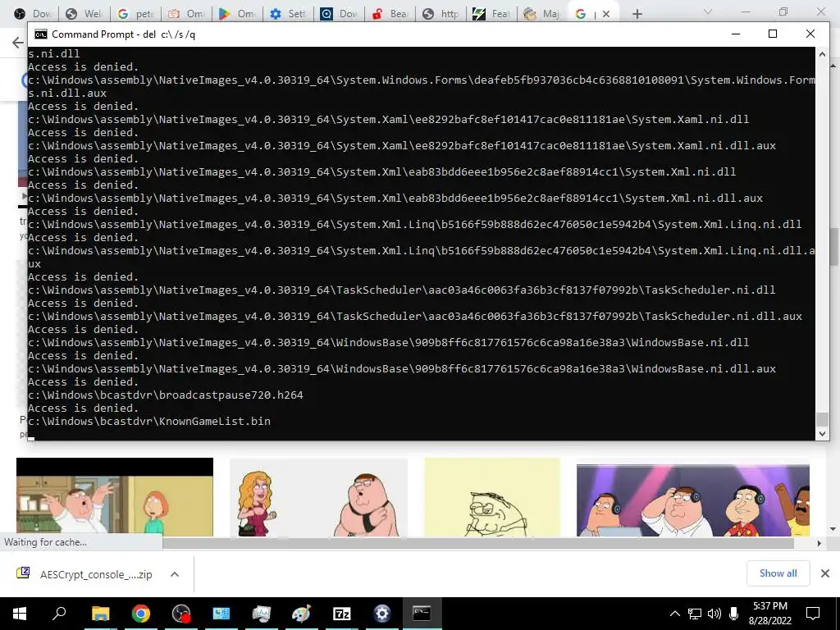Open the Paint palette taskbar icon
840x630 pixels.
tap(301, 614)
